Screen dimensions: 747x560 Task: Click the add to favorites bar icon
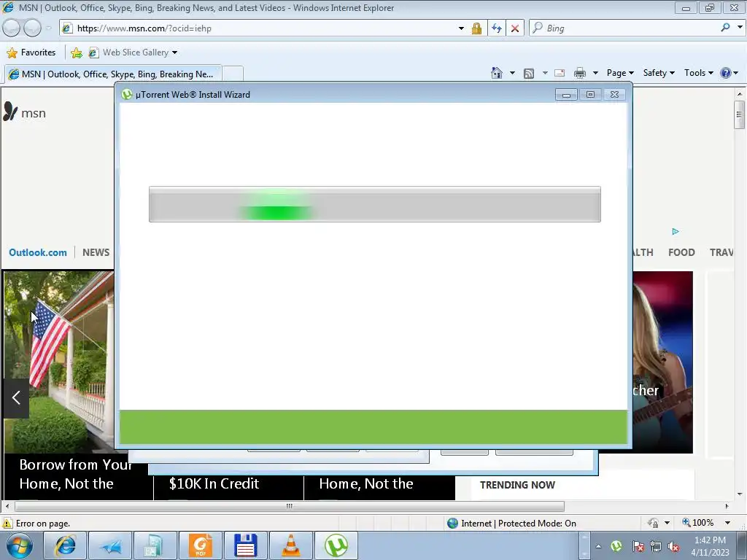[x=76, y=52]
